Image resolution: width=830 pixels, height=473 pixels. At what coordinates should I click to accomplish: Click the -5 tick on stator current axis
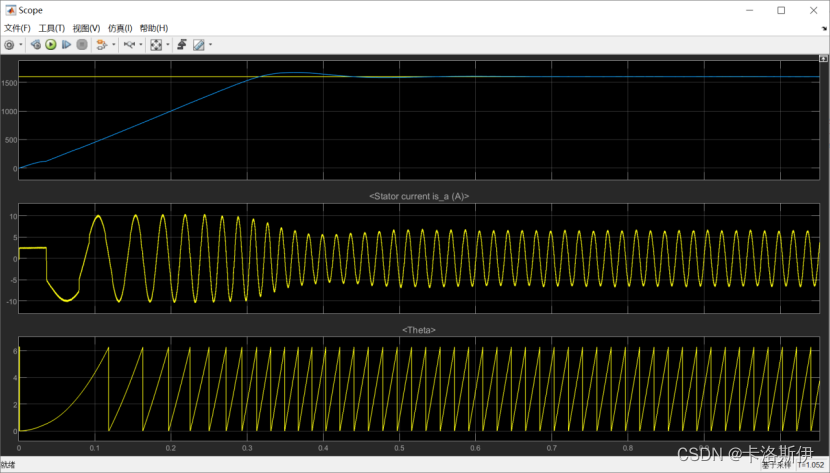[14, 280]
